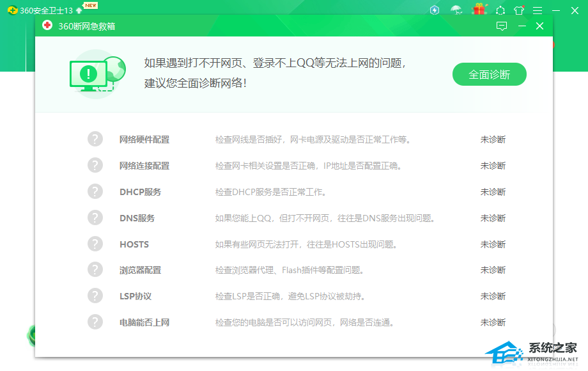Click 未诊断 status for 电脑能否上网

(x=493, y=322)
